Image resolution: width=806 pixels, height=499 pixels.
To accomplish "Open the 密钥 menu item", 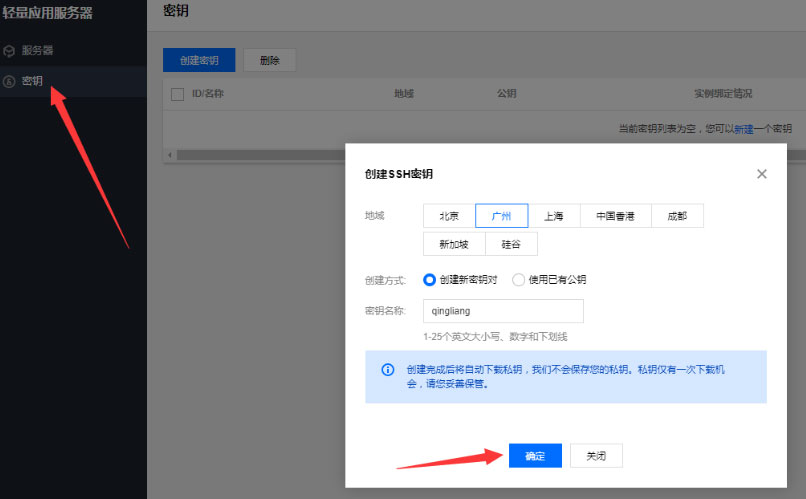I will pyautogui.click(x=32, y=81).
